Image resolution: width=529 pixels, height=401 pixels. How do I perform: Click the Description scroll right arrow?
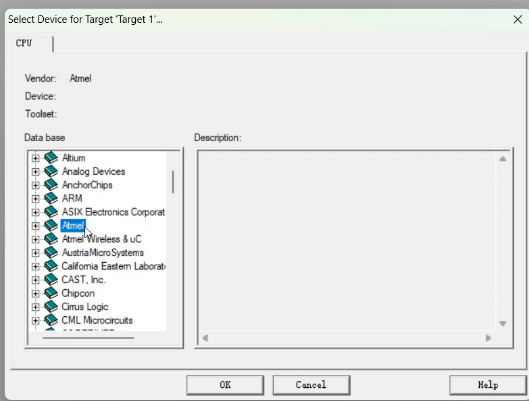[488, 338]
